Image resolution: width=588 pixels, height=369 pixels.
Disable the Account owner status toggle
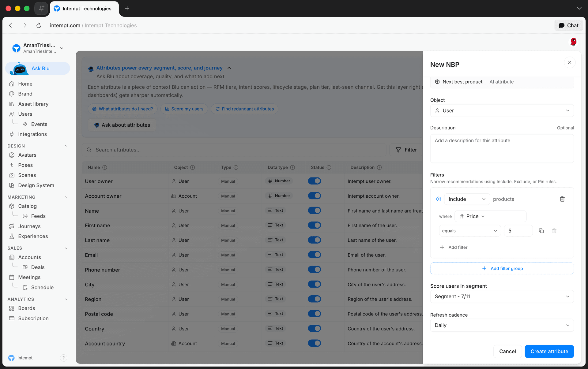click(x=315, y=196)
